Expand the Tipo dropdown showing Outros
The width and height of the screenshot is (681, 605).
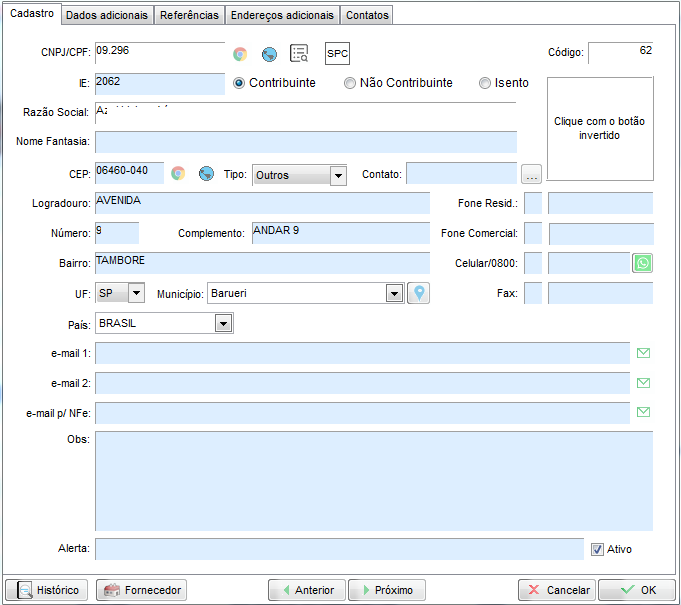[338, 176]
